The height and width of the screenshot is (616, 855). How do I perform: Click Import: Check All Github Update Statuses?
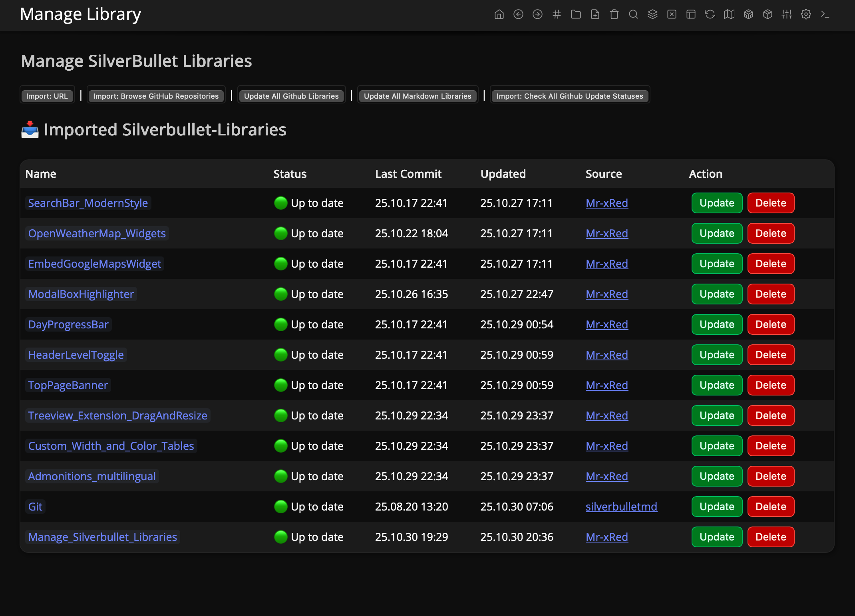point(569,96)
